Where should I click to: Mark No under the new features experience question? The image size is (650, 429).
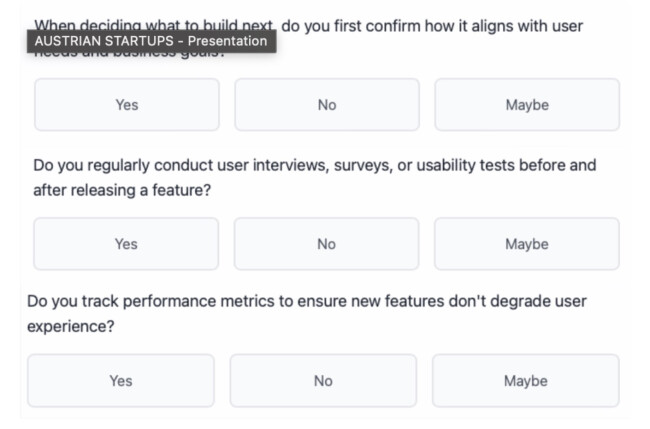323,381
